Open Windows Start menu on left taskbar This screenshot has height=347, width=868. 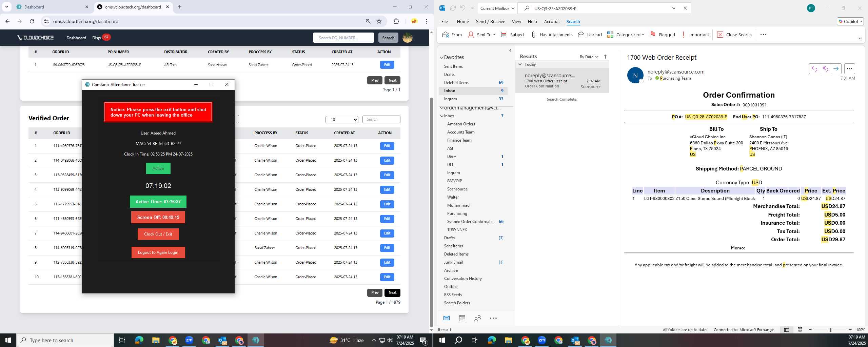pos(8,340)
